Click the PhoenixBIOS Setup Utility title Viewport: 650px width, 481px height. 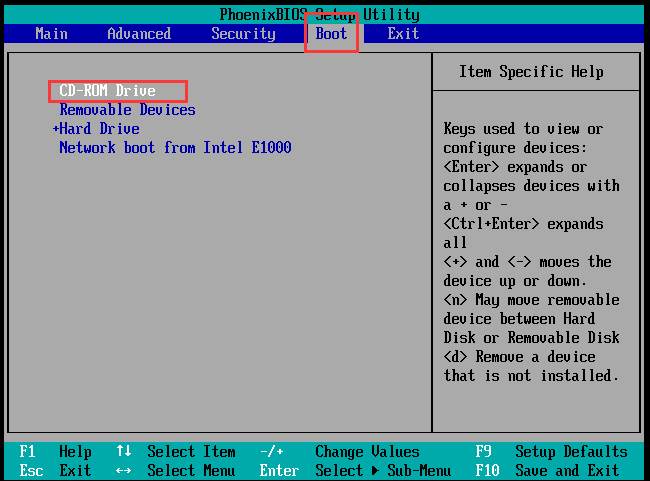(320, 15)
